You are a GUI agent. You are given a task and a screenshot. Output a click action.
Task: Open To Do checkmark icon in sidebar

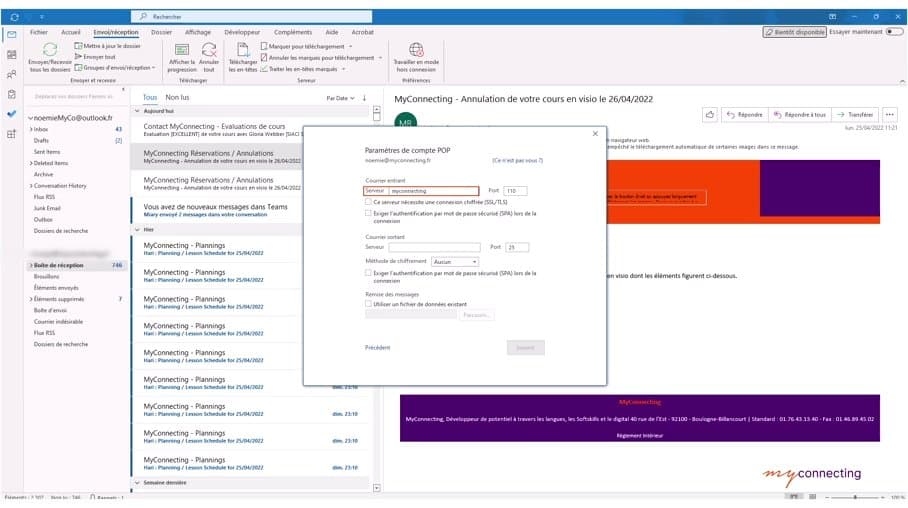pos(12,114)
